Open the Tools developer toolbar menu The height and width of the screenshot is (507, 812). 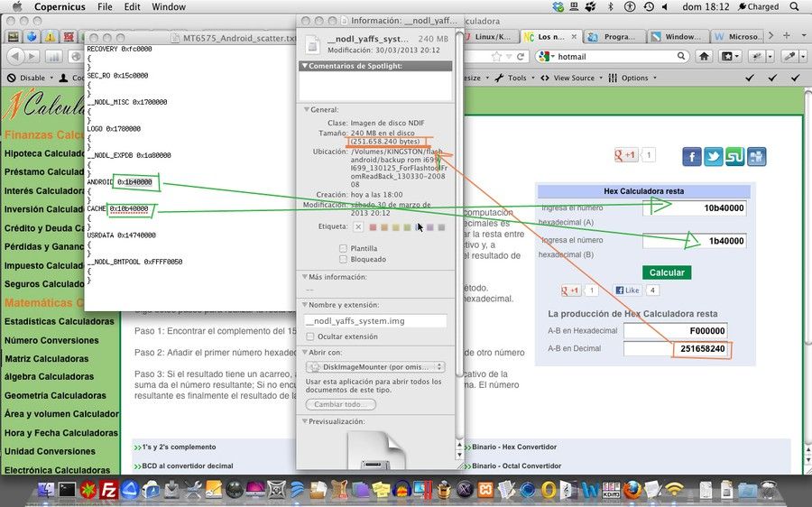coord(514,78)
